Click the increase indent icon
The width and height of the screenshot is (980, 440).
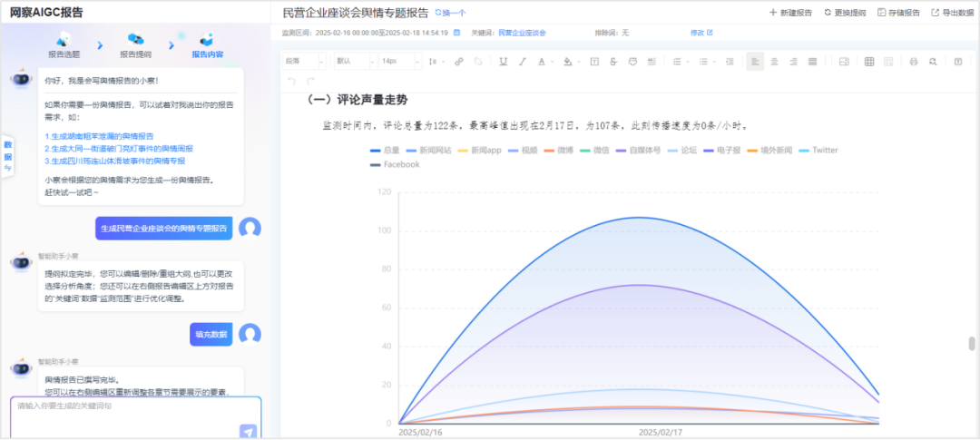click(730, 62)
